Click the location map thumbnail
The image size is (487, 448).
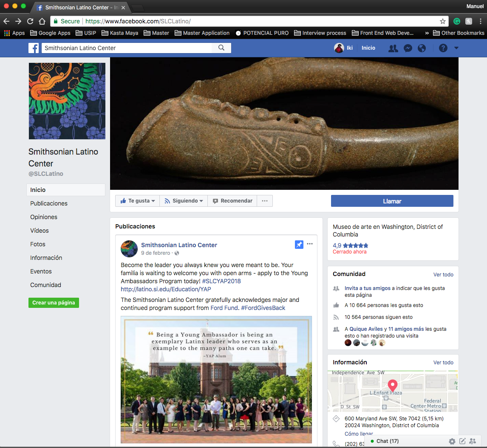tap(393, 391)
